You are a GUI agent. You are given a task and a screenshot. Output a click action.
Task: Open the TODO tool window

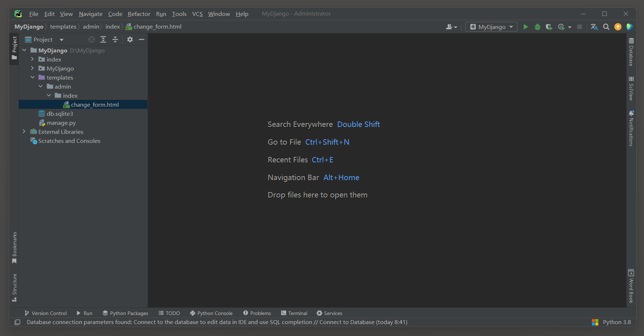[x=169, y=313]
